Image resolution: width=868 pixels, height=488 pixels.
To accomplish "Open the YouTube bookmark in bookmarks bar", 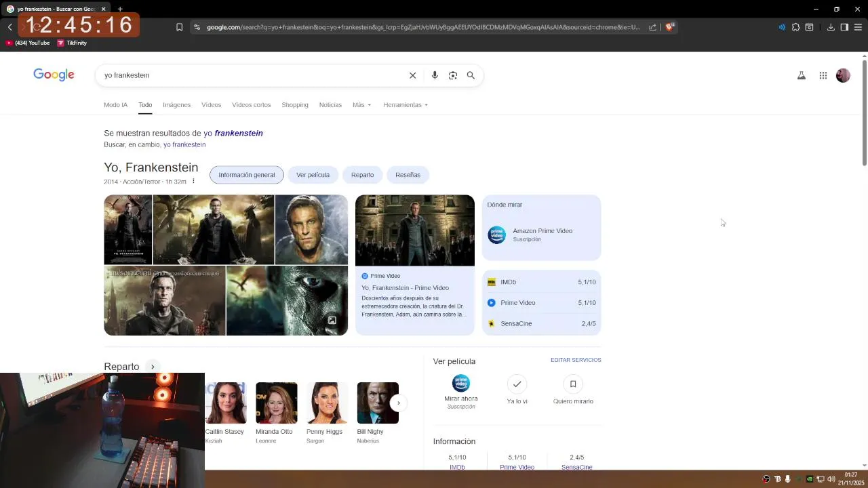I will 28,43.
